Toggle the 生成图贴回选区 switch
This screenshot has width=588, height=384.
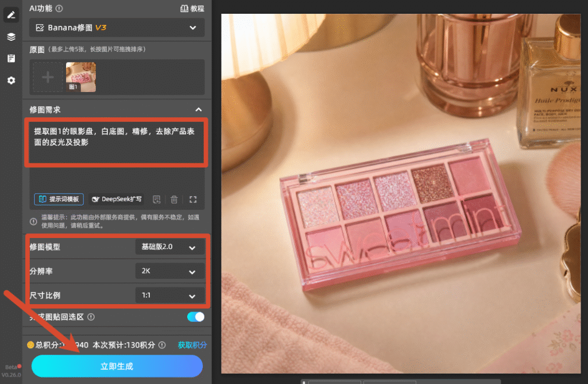pos(196,317)
